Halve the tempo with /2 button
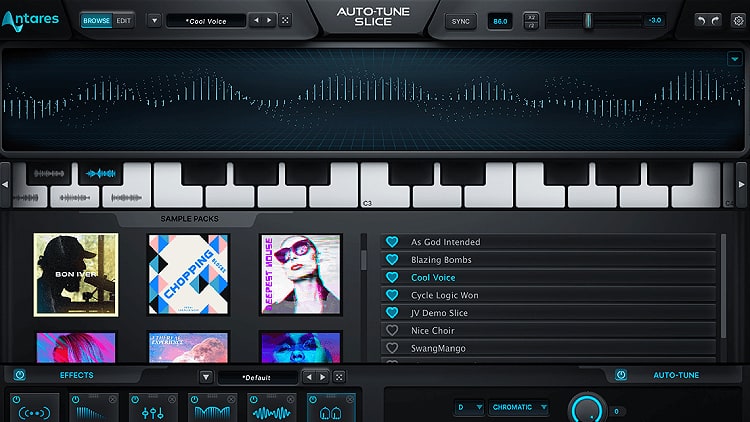The height and width of the screenshot is (422, 750). tap(531, 25)
